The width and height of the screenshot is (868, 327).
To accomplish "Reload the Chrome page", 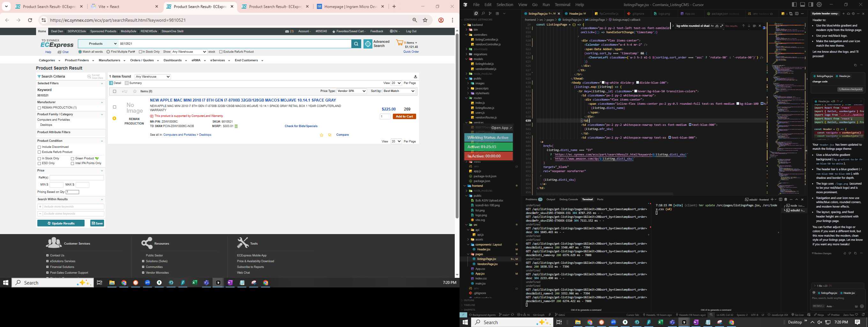I will pyautogui.click(x=30, y=20).
